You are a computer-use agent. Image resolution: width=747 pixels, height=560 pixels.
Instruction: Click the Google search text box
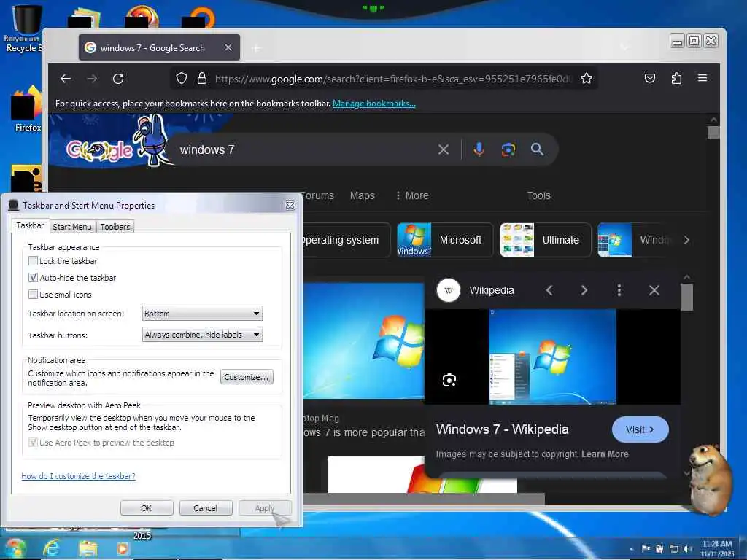pos(305,149)
